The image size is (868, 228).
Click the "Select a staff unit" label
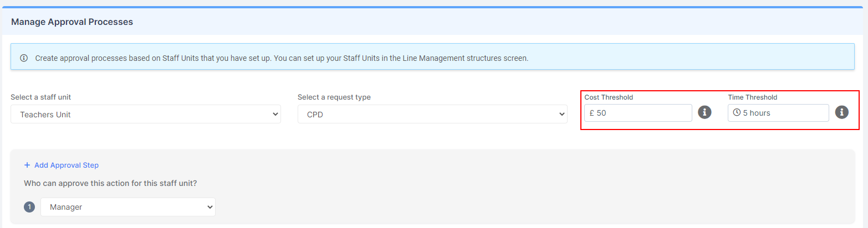point(41,97)
